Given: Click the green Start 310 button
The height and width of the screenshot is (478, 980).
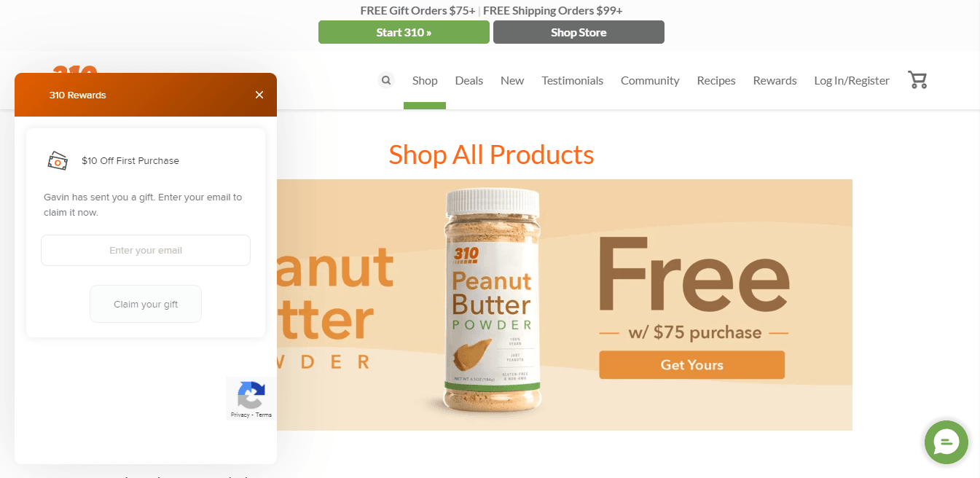Looking at the screenshot, I should click(404, 32).
